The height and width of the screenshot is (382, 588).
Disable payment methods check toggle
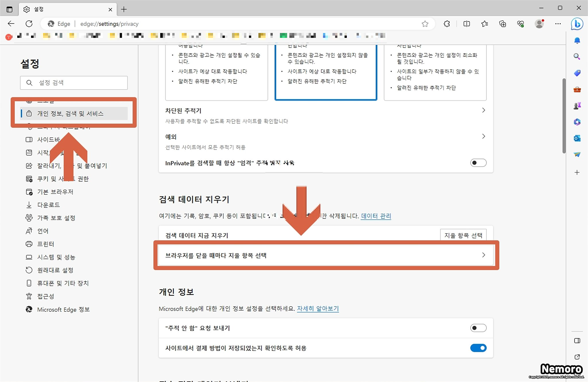coord(478,348)
